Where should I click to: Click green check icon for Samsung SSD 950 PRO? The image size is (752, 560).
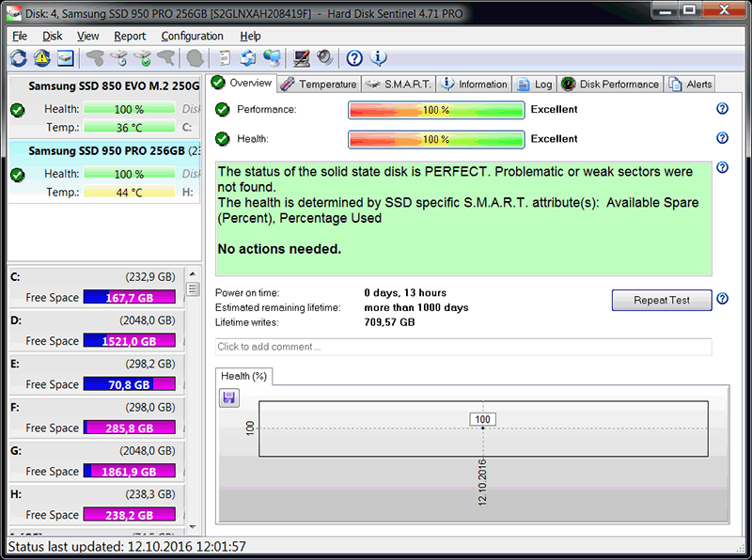coord(18,175)
